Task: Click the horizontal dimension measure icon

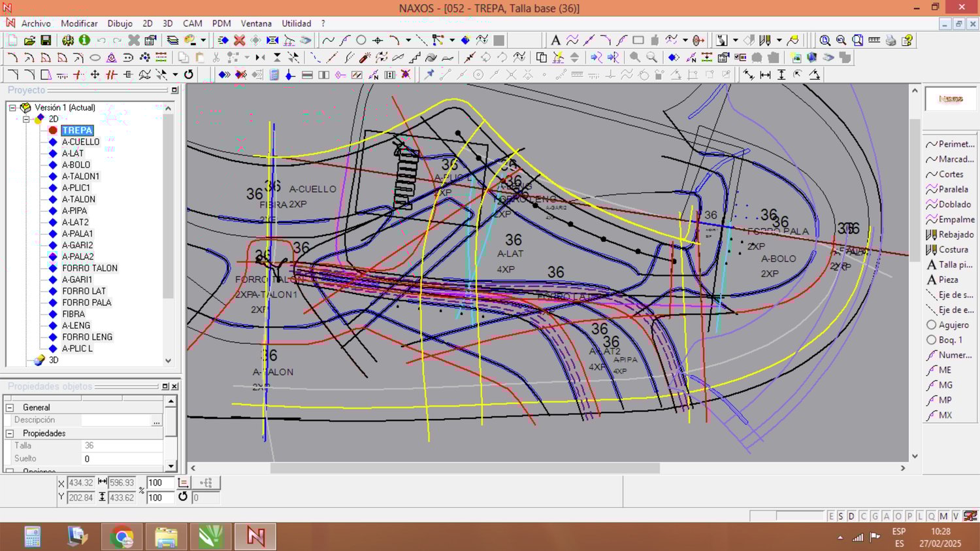Action: [765, 75]
